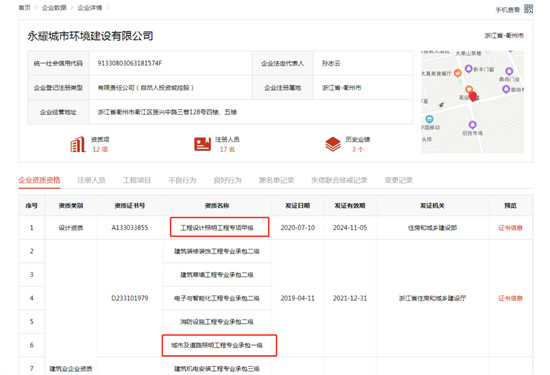The image size is (550, 375).
Task: Click 消防设施工程专业承包二级 qualification
Action: click(217, 322)
